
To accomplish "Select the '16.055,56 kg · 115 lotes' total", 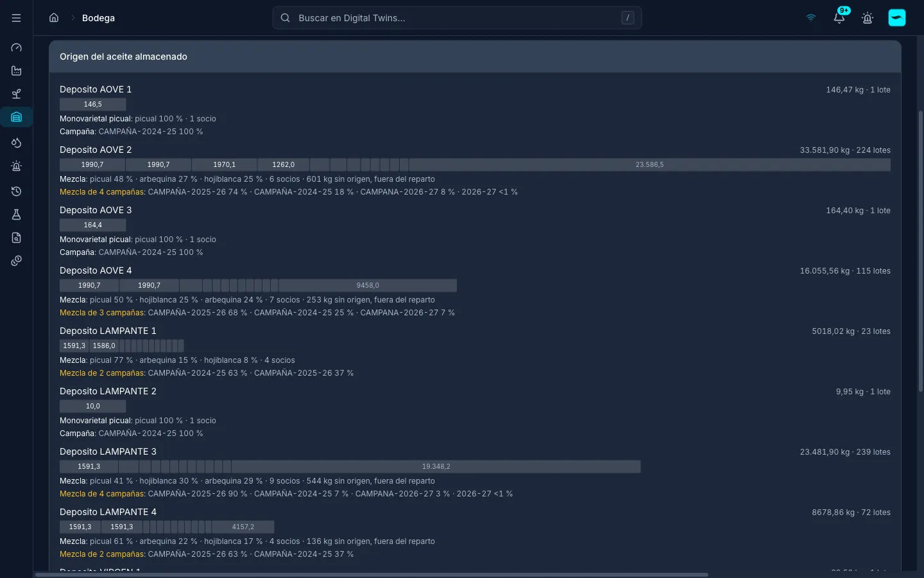I will (x=845, y=271).
